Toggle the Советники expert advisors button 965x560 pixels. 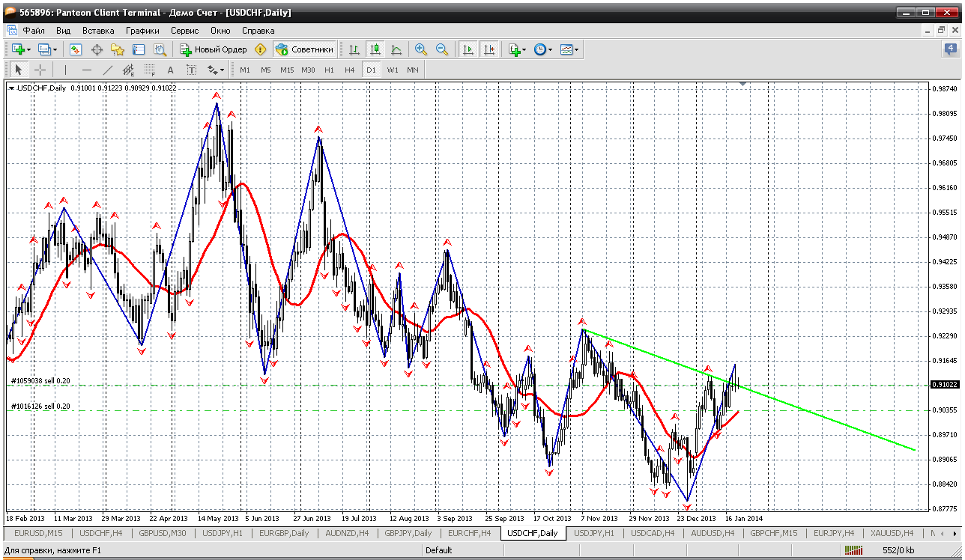[x=305, y=49]
